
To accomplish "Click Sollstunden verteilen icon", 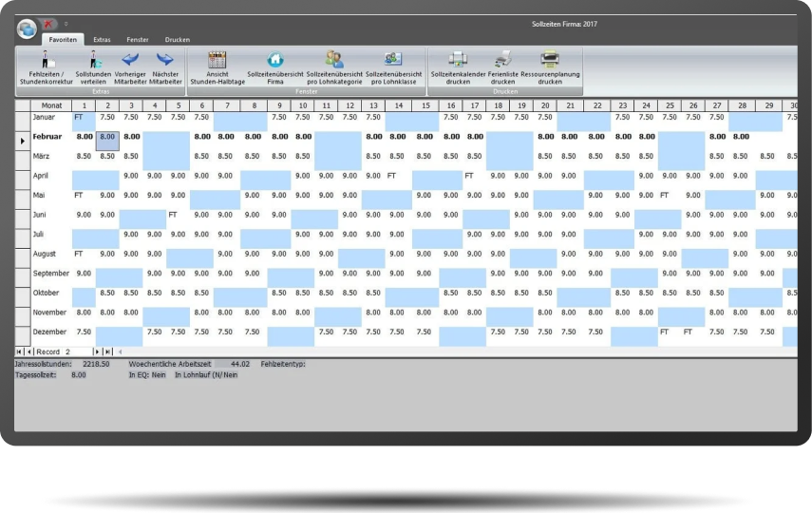I will coord(93,67).
